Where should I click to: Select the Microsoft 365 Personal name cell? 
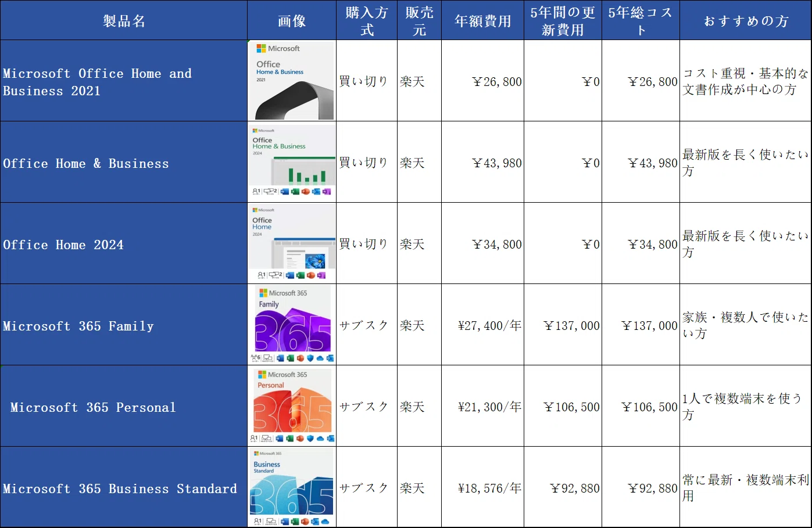pos(124,406)
